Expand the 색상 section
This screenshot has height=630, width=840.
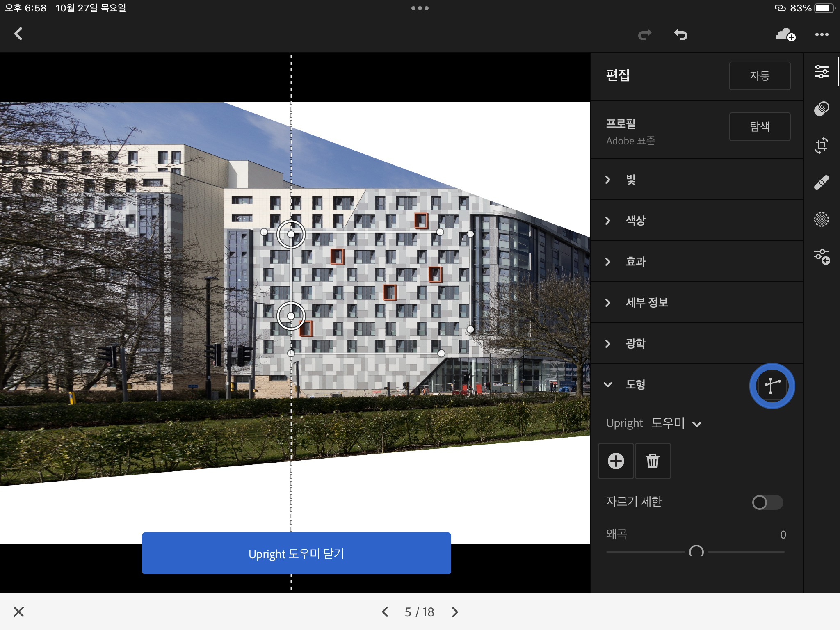[x=635, y=221]
